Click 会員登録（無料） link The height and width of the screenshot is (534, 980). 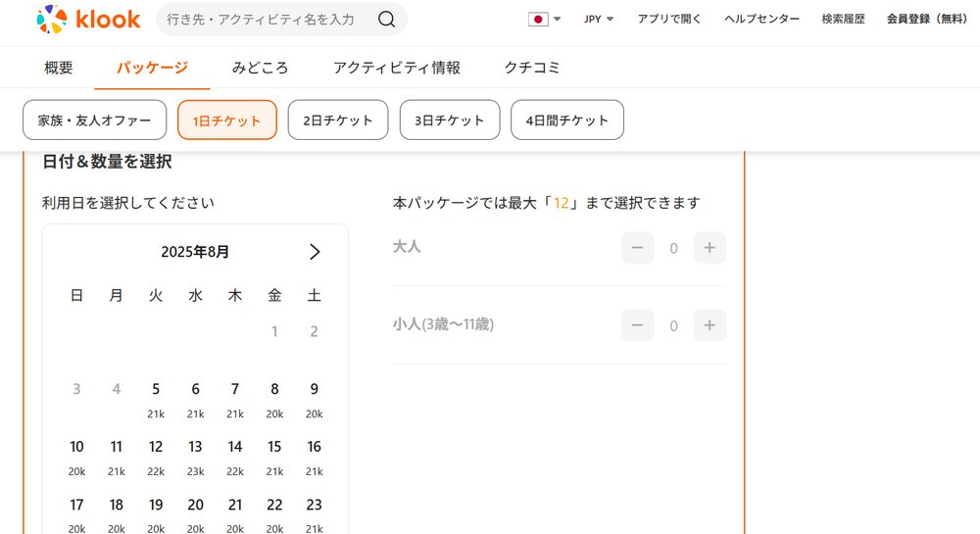click(x=927, y=20)
